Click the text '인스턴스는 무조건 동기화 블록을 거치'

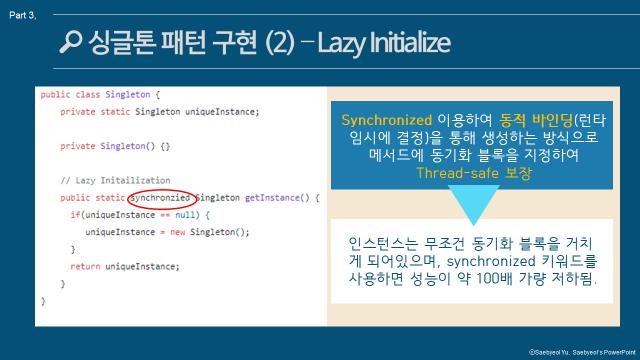[x=470, y=244]
